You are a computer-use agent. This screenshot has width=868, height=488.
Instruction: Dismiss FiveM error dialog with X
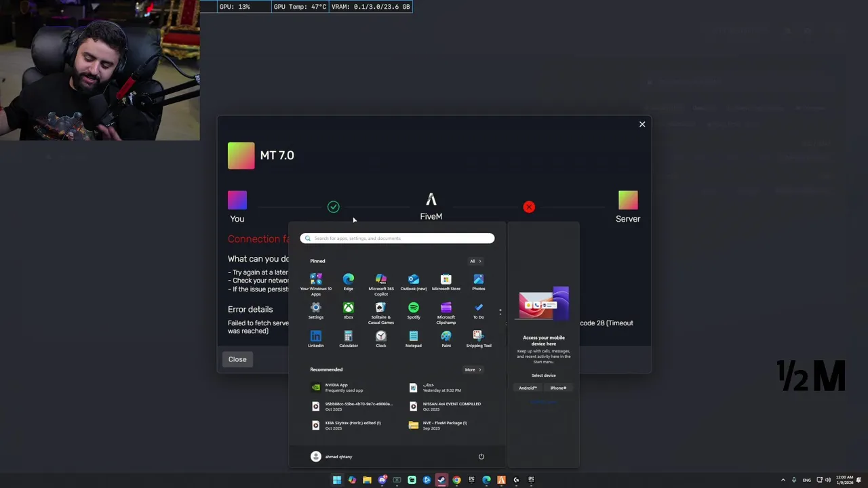tap(642, 124)
